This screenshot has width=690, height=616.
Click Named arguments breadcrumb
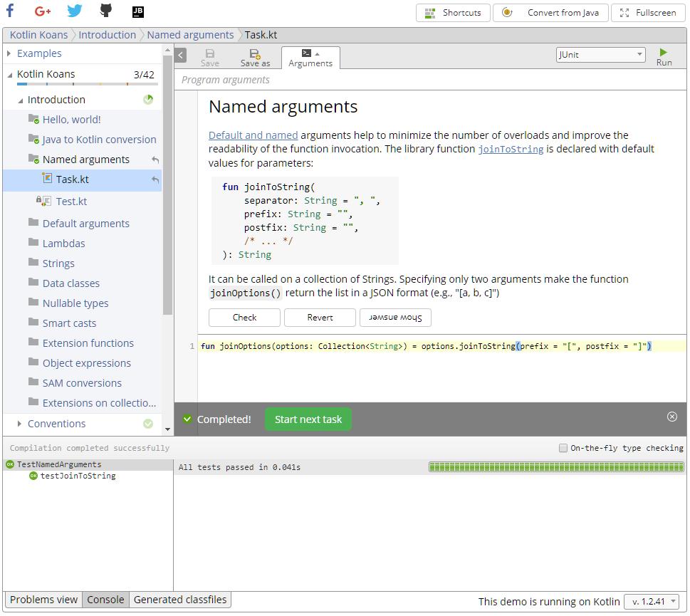tap(190, 35)
